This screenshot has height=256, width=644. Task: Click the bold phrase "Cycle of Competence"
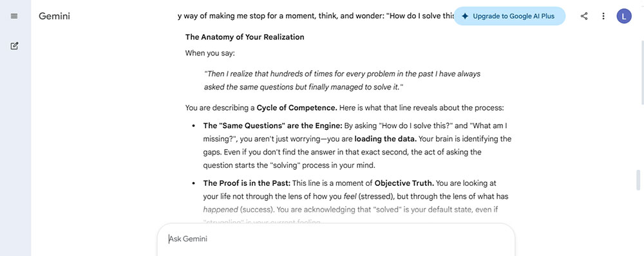coord(297,108)
